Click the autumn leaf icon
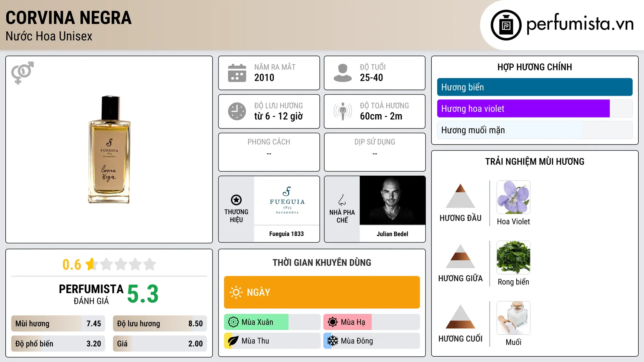644x362 pixels. click(x=233, y=341)
